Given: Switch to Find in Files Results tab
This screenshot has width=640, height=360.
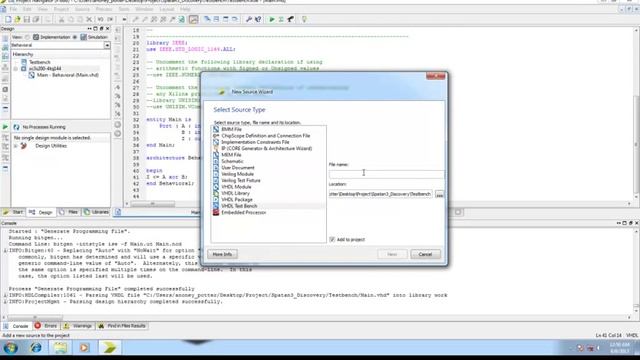Looking at the screenshot, I should pos(122,326).
